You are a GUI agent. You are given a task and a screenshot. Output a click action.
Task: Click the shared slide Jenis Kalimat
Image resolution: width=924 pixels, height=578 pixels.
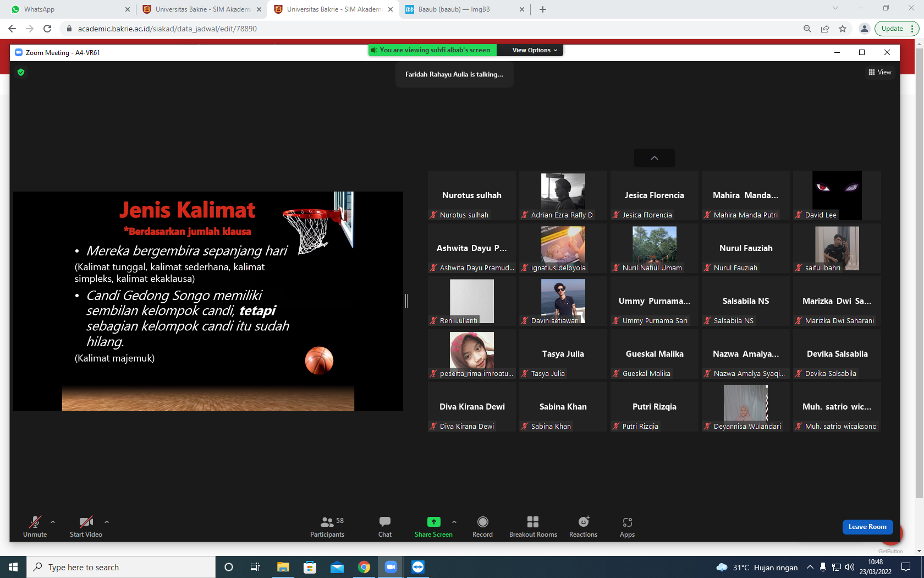tap(208, 301)
